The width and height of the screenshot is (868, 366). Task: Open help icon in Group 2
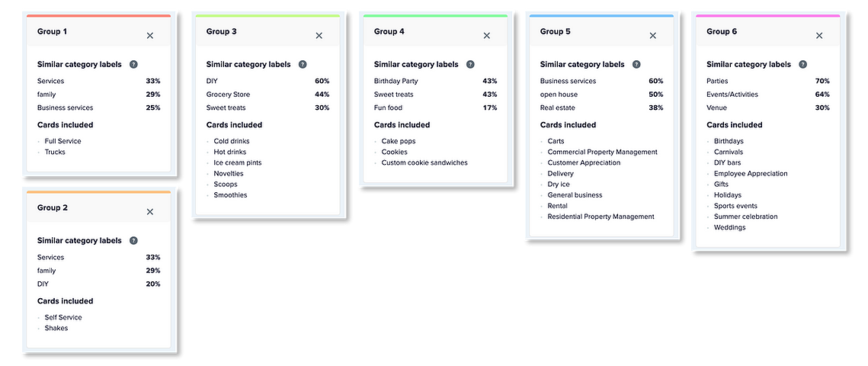pyautogui.click(x=133, y=240)
